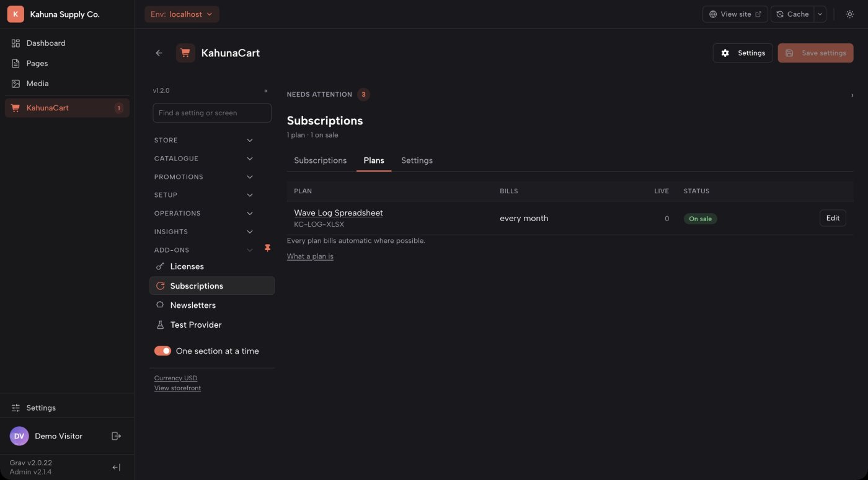Image resolution: width=868 pixels, height=480 pixels.
Task: Expand the Catalogue section
Action: pyautogui.click(x=204, y=159)
